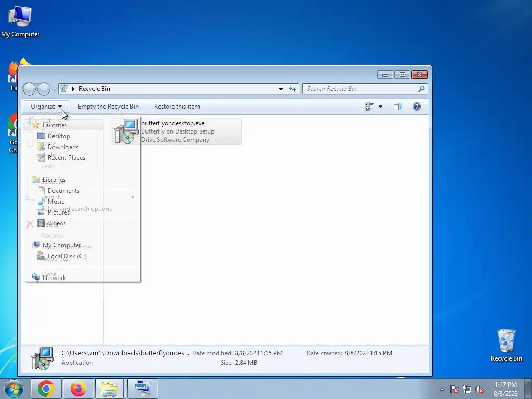This screenshot has height=399, width=532.
Task: Launch Firefox from the taskbar
Action: click(x=78, y=389)
